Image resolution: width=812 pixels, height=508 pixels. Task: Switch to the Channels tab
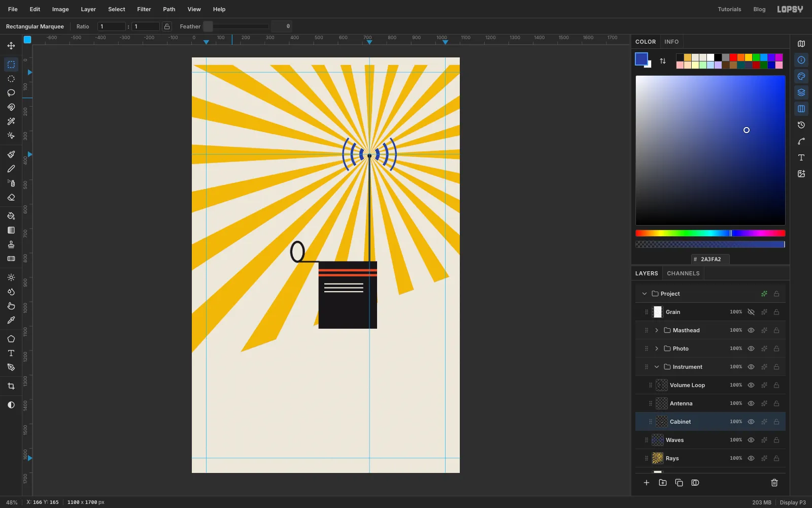pos(683,273)
